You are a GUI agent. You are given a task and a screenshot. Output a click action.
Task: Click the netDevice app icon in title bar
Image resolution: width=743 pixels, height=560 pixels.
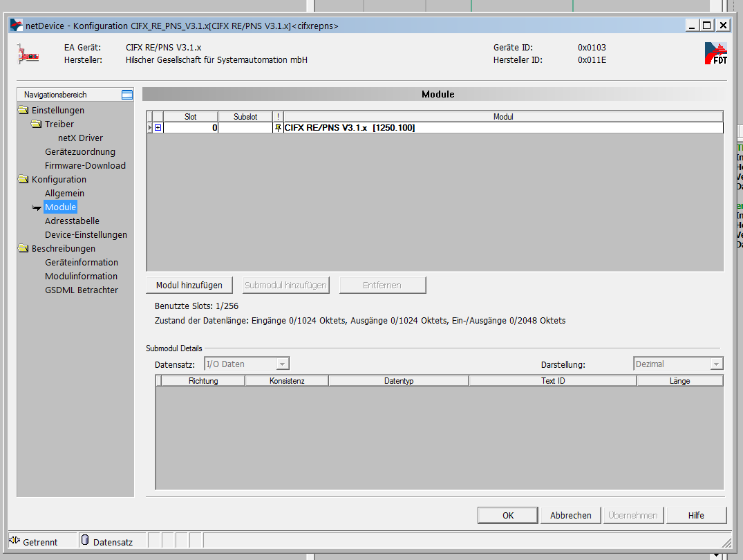(17, 25)
